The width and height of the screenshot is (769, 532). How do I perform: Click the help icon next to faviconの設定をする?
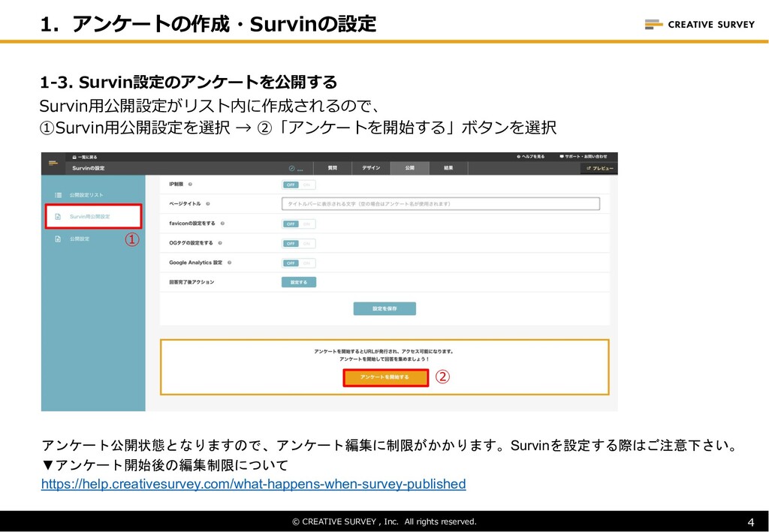click(222, 224)
